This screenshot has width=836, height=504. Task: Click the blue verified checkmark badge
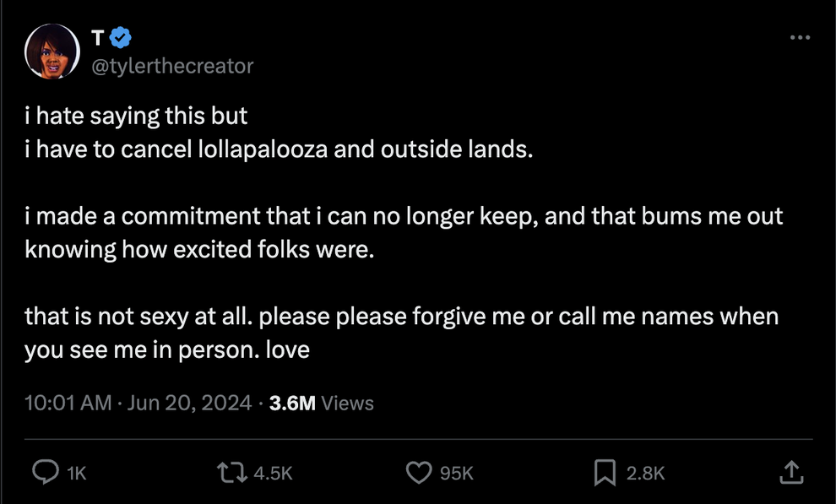click(122, 37)
